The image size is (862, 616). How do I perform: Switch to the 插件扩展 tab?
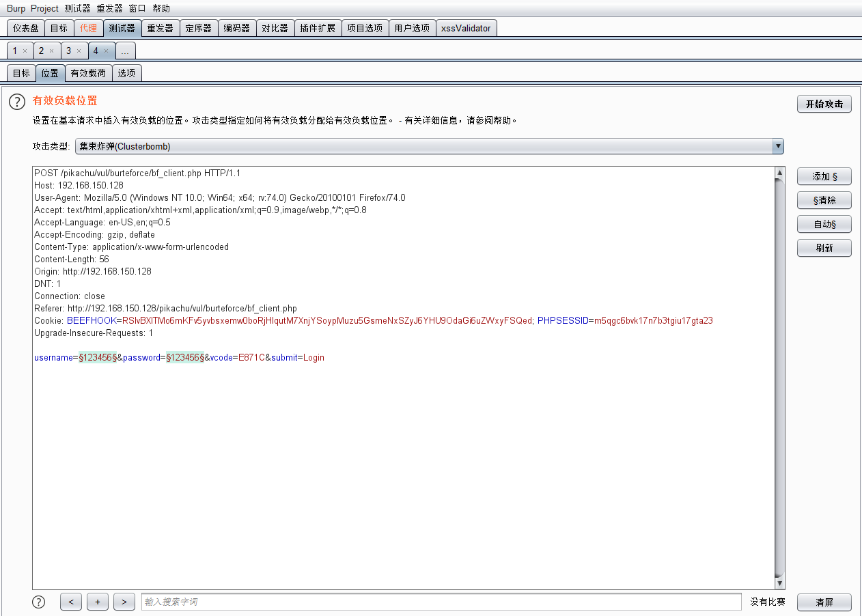(x=318, y=28)
